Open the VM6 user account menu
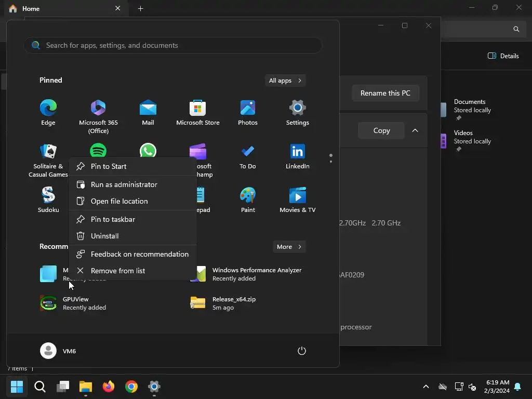Viewport: 532px width, 399px height. [58, 351]
